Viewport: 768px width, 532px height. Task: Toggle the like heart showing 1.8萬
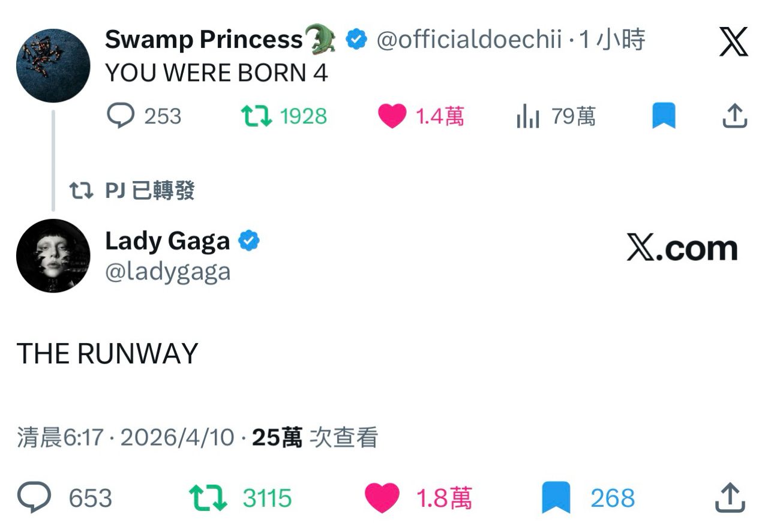pos(418,498)
